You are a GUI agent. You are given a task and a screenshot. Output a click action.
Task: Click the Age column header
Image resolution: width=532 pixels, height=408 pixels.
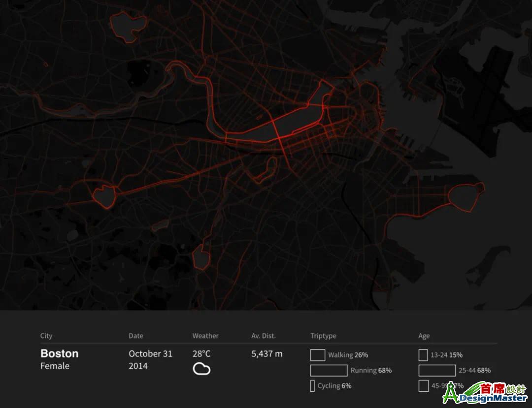pyautogui.click(x=424, y=336)
